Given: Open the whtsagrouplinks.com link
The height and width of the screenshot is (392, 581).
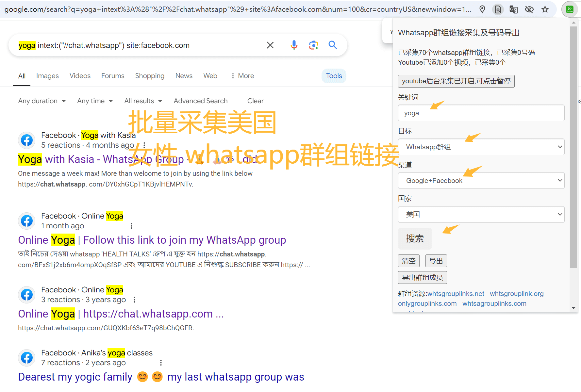Looking at the screenshot, I should click(494, 303).
